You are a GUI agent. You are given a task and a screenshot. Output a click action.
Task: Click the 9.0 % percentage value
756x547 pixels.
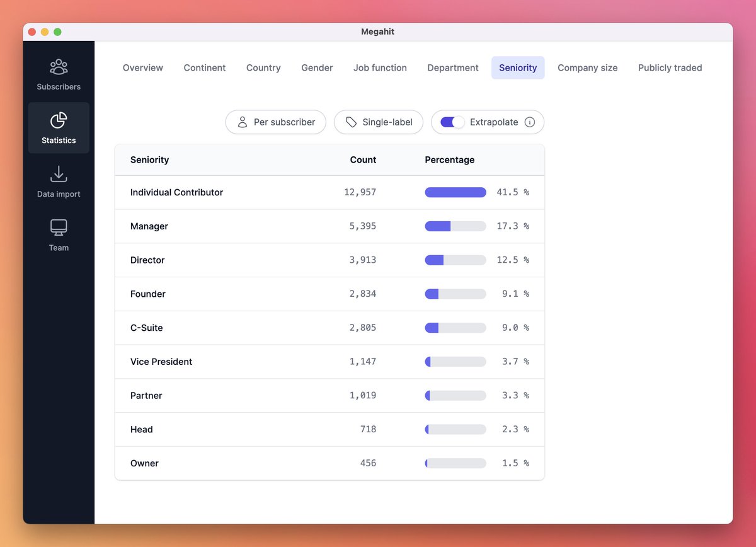[x=515, y=328]
